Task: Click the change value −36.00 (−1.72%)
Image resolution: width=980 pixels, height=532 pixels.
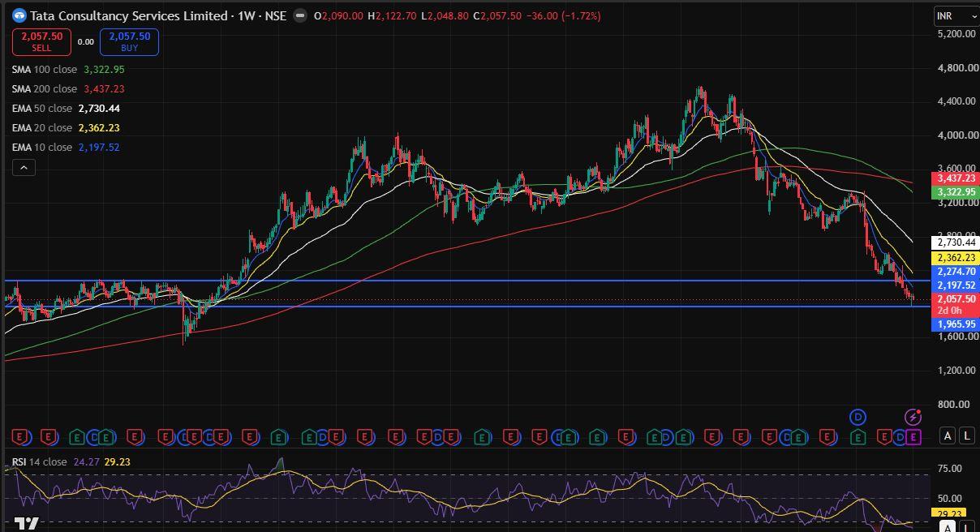Action: (x=564, y=15)
